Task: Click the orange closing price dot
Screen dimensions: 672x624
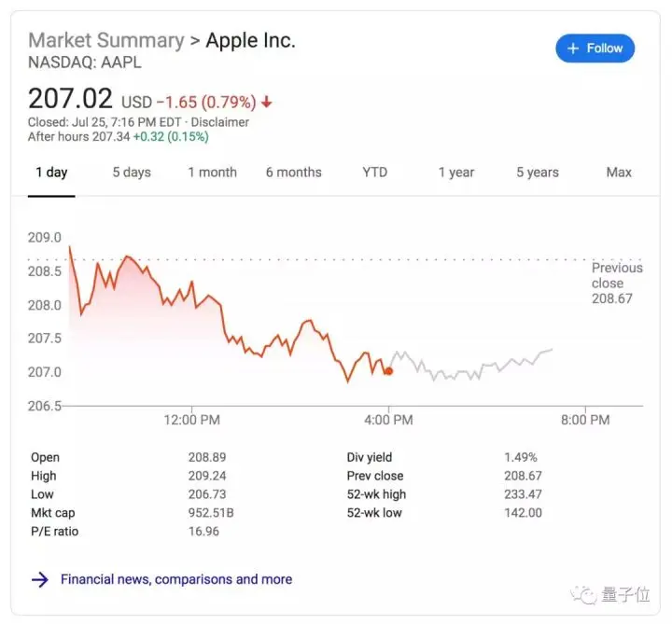Action: point(388,371)
